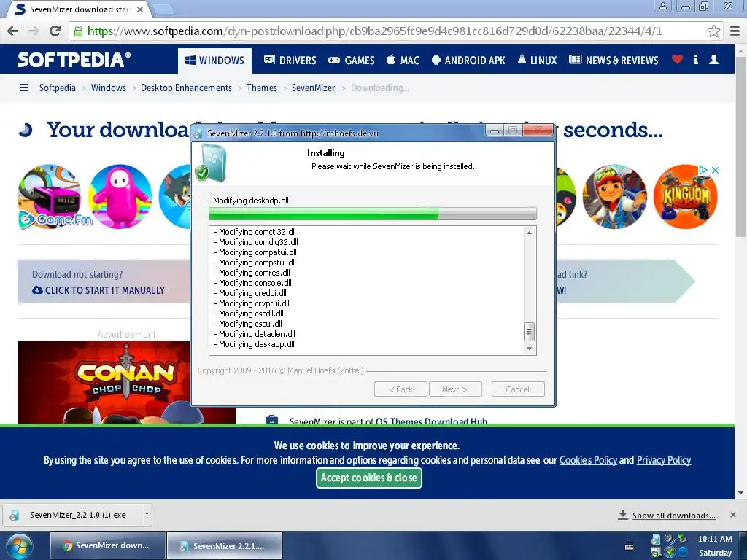Image resolution: width=747 pixels, height=560 pixels.
Task: Click Cancel in SevenMizer installer
Action: (518, 389)
